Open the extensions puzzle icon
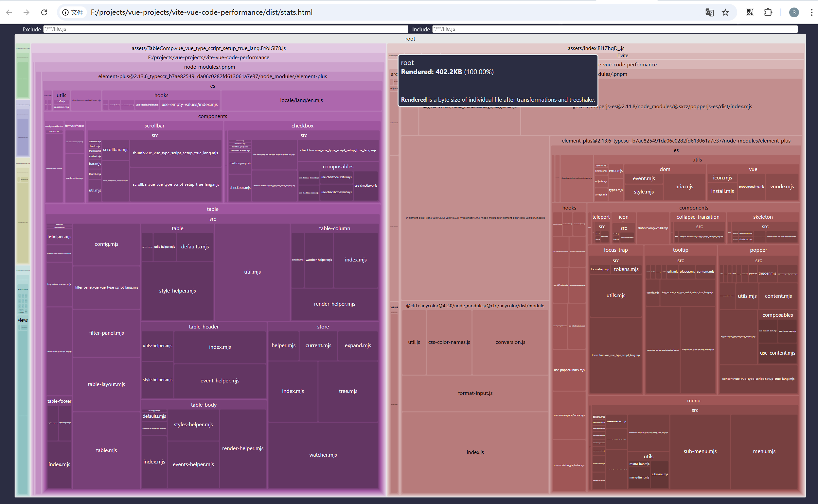Image resolution: width=818 pixels, height=504 pixels. click(768, 12)
